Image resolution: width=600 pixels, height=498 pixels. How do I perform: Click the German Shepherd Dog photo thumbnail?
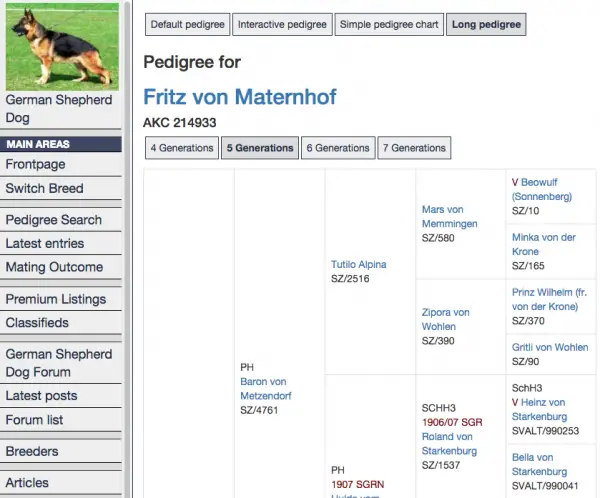click(62, 47)
